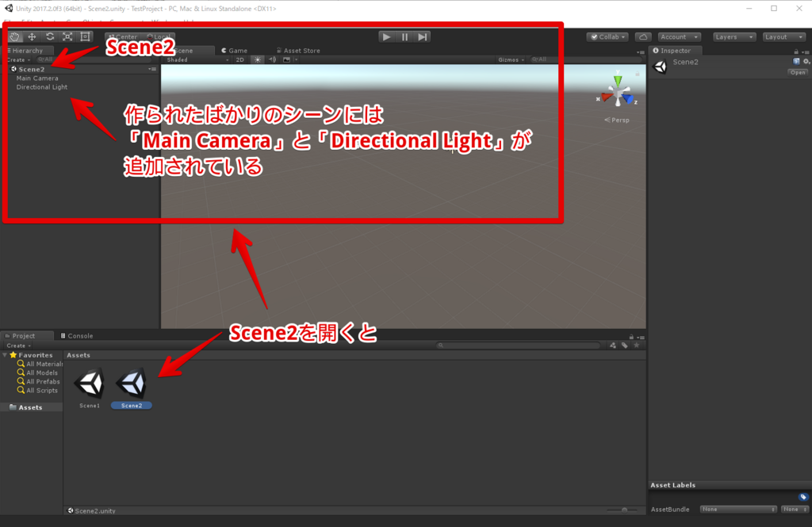Select the Hand tool
This screenshot has width=812, height=527.
pos(14,36)
